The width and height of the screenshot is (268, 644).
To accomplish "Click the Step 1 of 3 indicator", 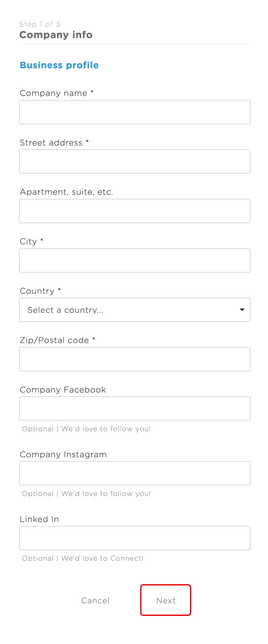I will (40, 24).
